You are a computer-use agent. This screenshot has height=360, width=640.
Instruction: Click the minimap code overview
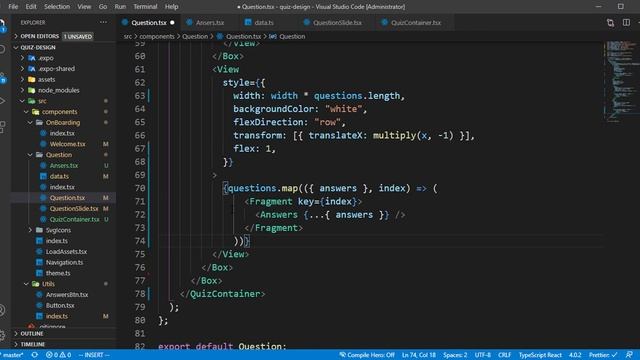[621, 82]
